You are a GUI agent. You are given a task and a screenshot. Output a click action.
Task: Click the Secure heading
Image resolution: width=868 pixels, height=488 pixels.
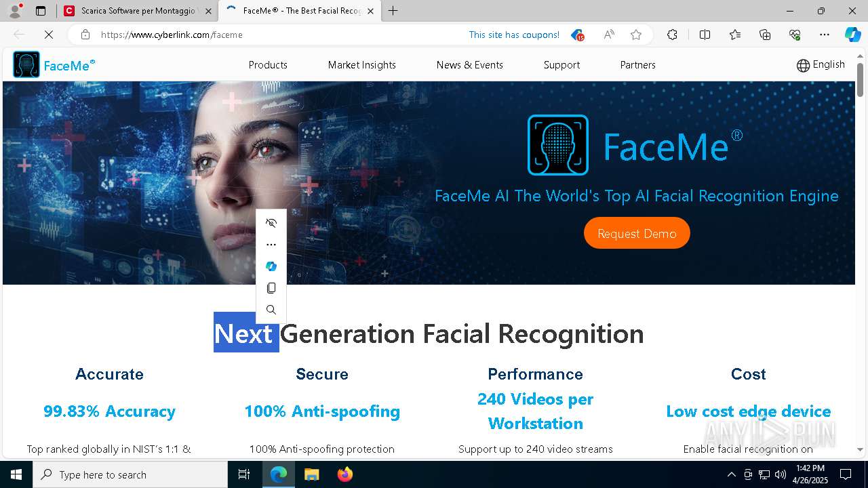click(322, 374)
